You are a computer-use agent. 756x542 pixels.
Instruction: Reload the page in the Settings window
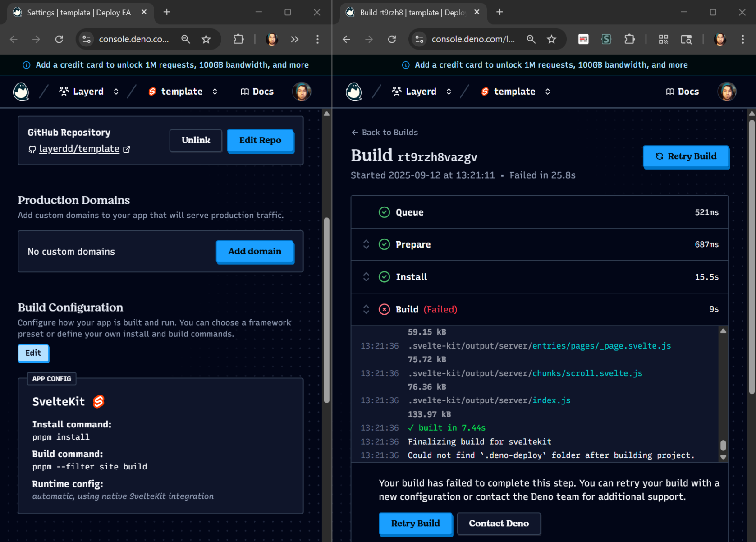pos(59,39)
